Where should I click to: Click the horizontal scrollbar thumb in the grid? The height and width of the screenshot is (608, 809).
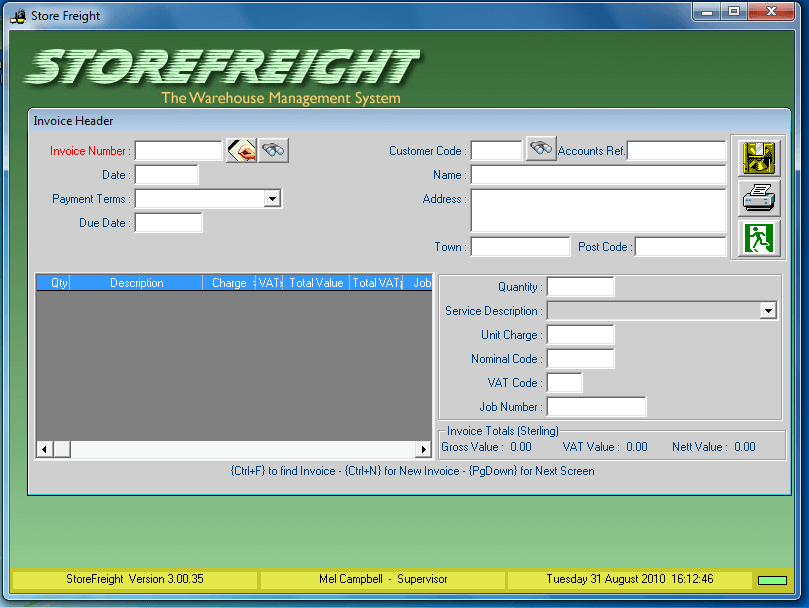[62, 450]
